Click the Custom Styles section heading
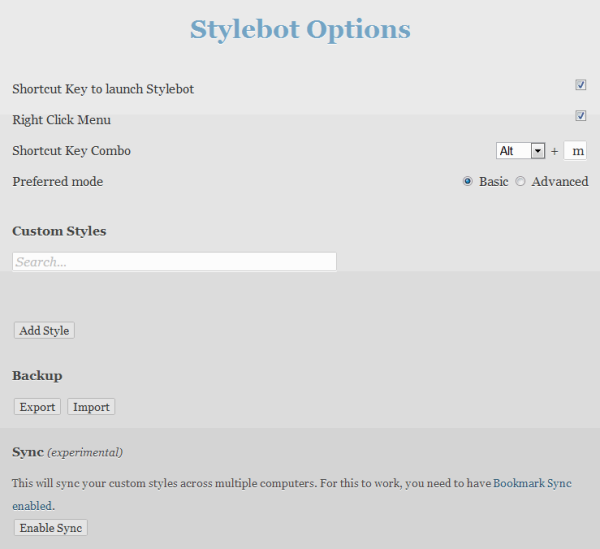The height and width of the screenshot is (549, 600). pyautogui.click(x=59, y=231)
